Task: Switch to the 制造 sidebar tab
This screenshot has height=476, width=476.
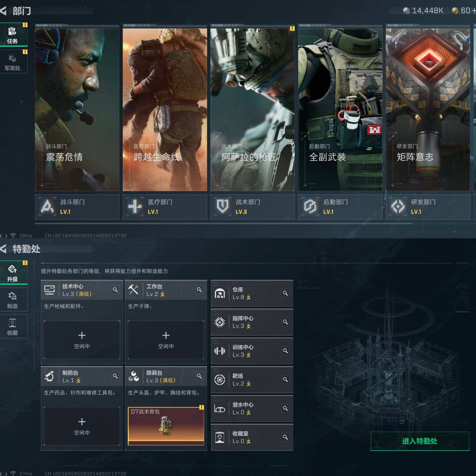Action: (x=12, y=300)
